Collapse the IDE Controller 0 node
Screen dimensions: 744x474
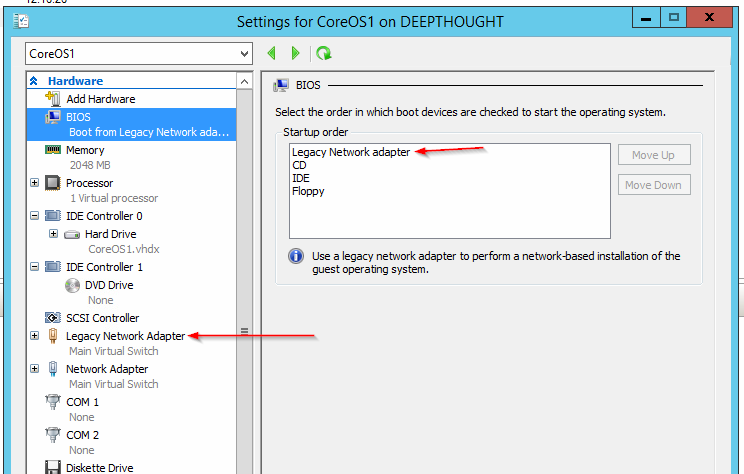pos(35,215)
